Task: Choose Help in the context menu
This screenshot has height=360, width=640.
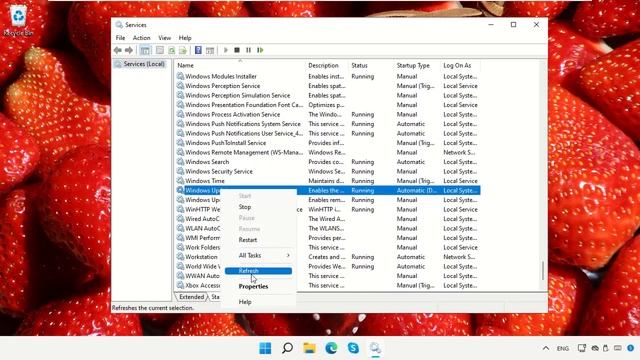Action: pyautogui.click(x=245, y=302)
